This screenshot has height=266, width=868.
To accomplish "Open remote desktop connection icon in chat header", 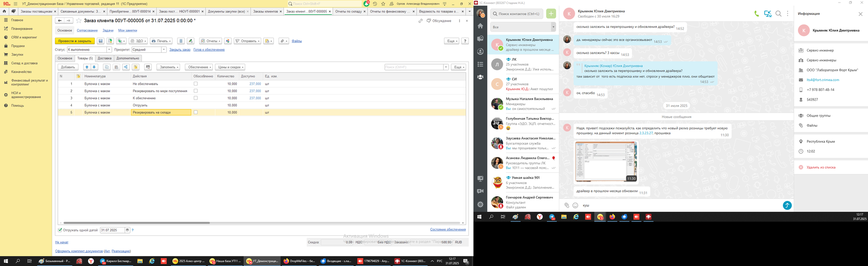I will [x=767, y=14].
